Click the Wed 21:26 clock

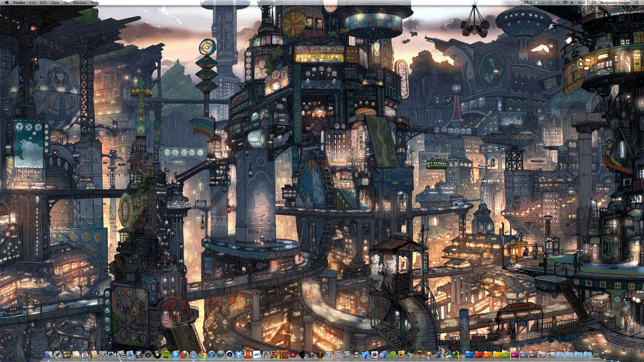click(587, 3)
